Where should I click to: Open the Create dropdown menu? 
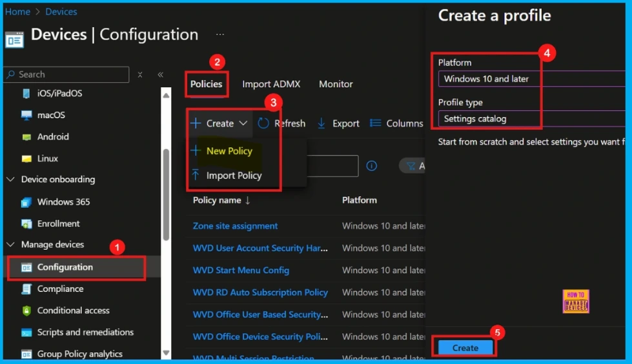(219, 123)
